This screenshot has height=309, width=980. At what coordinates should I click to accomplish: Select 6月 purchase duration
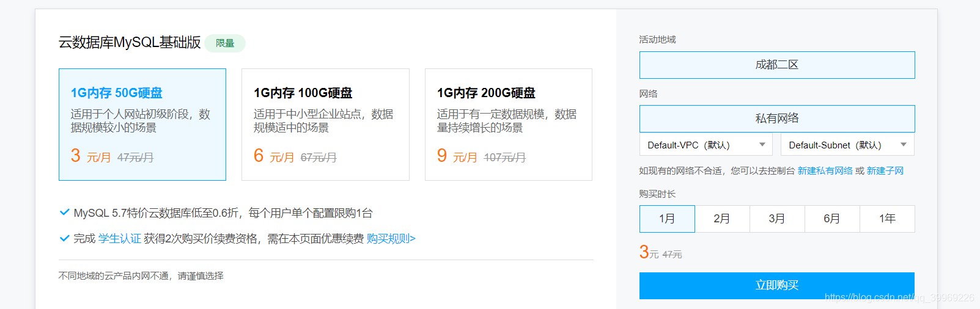[832, 219]
